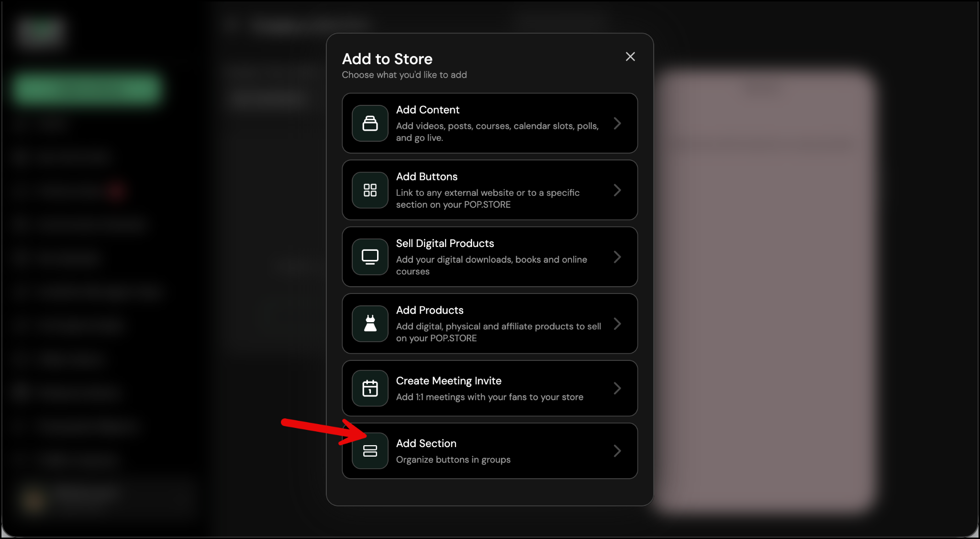Select Sell Digital Products option title
Viewport: 980px width, 539px height.
pyautogui.click(x=445, y=244)
